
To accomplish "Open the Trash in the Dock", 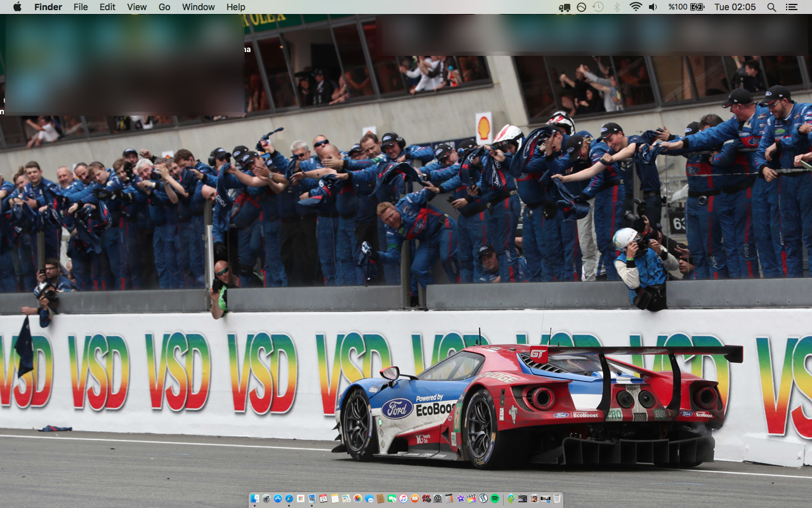I will [557, 498].
